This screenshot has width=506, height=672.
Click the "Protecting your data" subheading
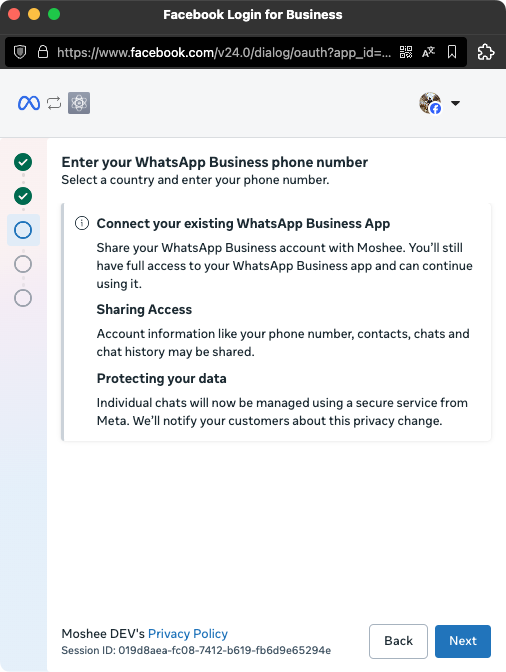(x=162, y=378)
